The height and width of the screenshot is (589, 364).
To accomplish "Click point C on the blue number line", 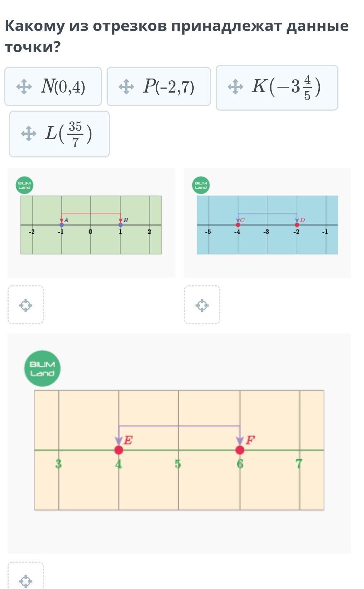I will (238, 225).
